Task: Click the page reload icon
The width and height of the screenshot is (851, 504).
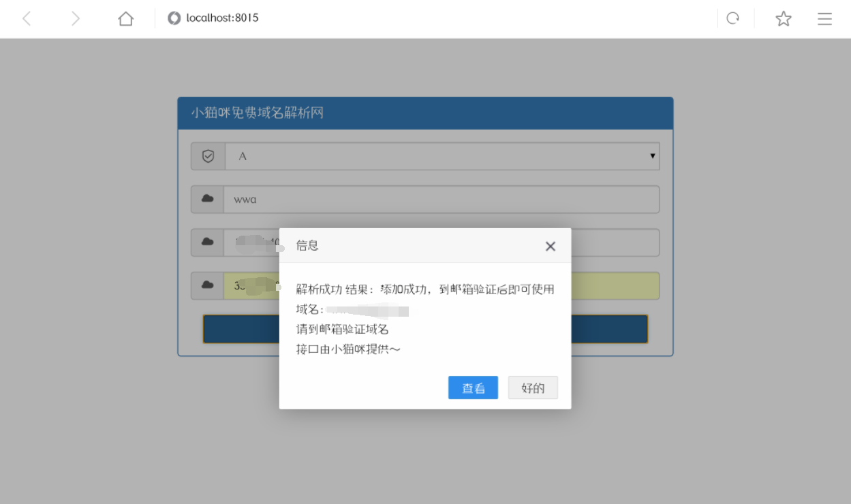Action: point(733,18)
